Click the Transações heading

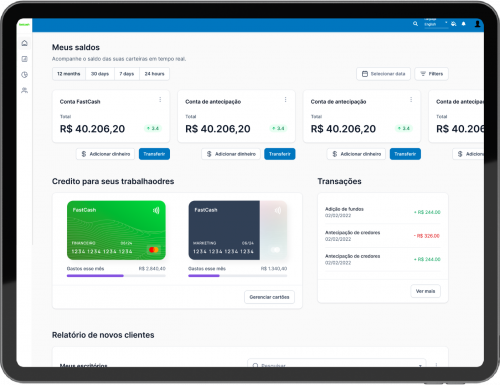coord(339,181)
